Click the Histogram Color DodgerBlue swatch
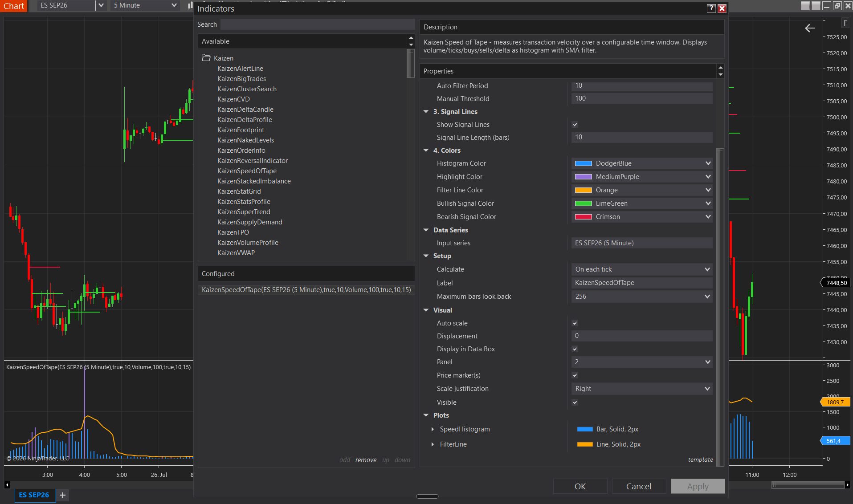This screenshot has height=504, width=853. tap(583, 163)
